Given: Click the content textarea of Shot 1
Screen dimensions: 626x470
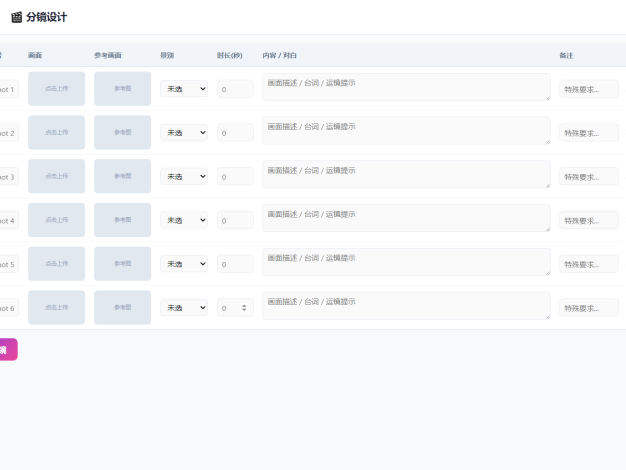Looking at the screenshot, I should coord(406,87).
